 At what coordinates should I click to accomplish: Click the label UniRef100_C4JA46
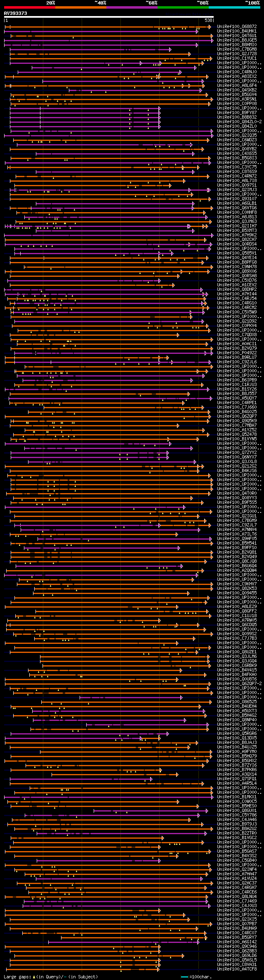pos(237,820)
